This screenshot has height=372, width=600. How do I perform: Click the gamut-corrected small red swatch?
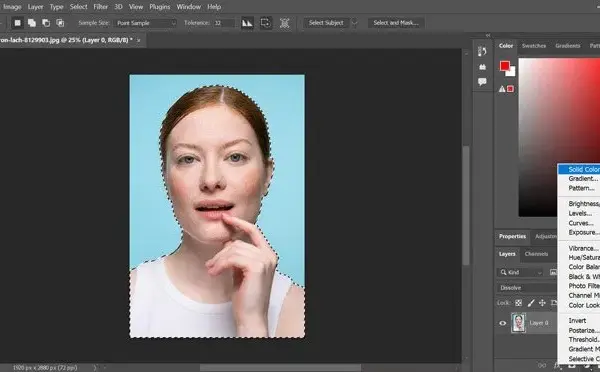point(510,89)
